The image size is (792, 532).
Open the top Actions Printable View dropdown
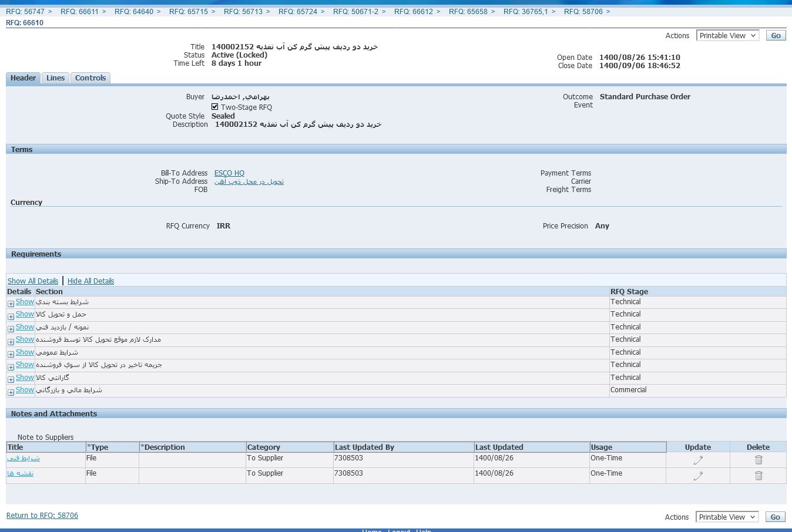pos(727,36)
